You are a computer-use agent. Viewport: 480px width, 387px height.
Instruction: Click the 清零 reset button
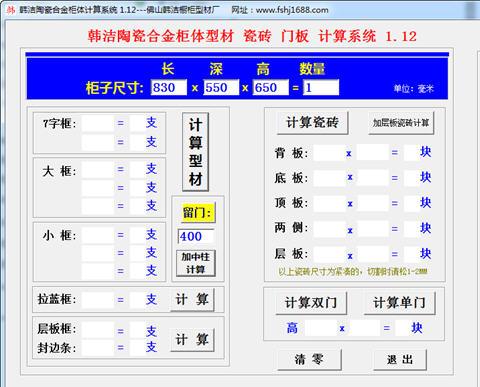[x=309, y=359]
